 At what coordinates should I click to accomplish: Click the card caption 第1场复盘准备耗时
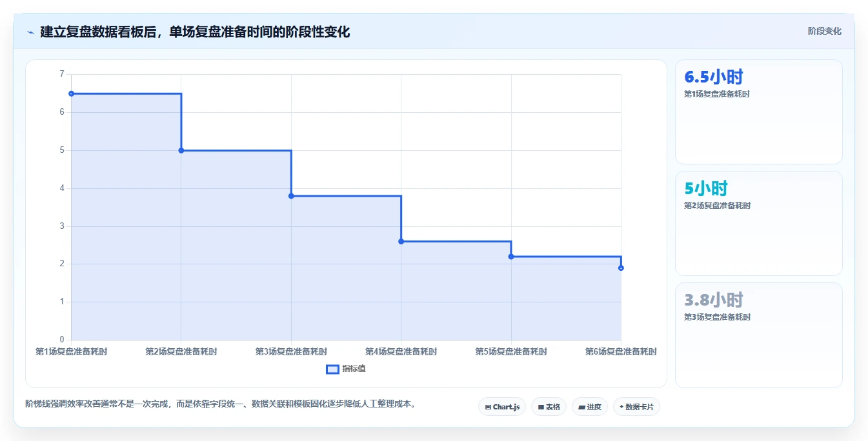[717, 94]
